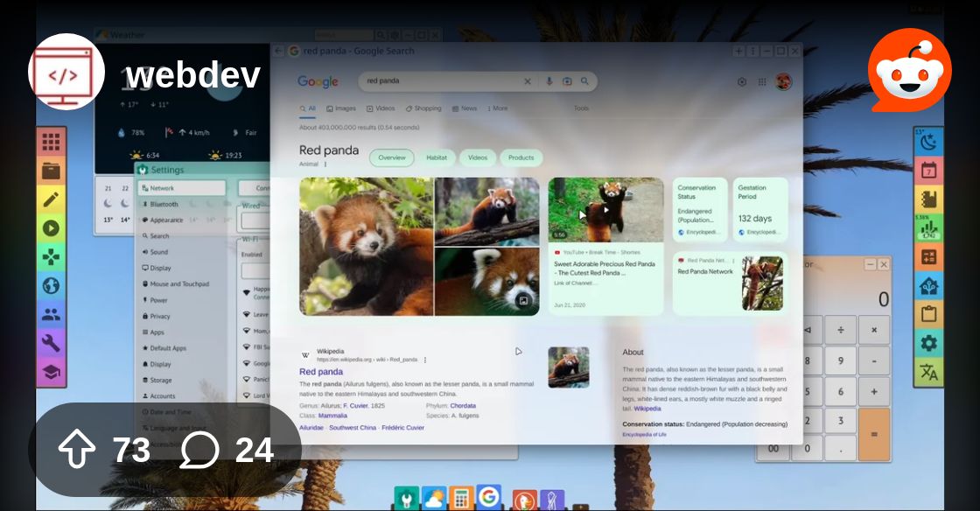Open the files folder icon in left panel
Viewport: 980px width, 511px height.
pyautogui.click(x=52, y=171)
